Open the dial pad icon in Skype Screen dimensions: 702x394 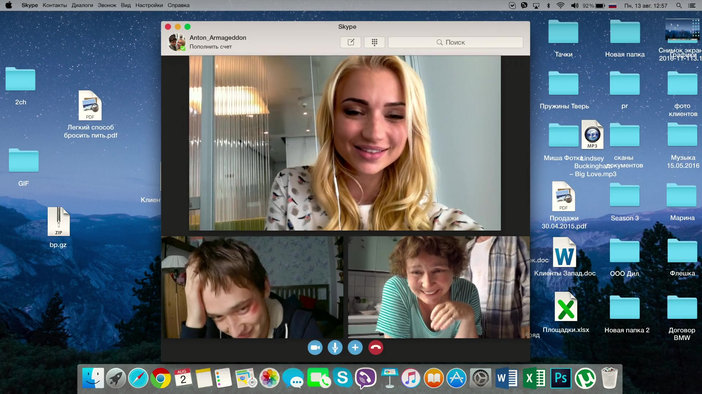[x=374, y=42]
